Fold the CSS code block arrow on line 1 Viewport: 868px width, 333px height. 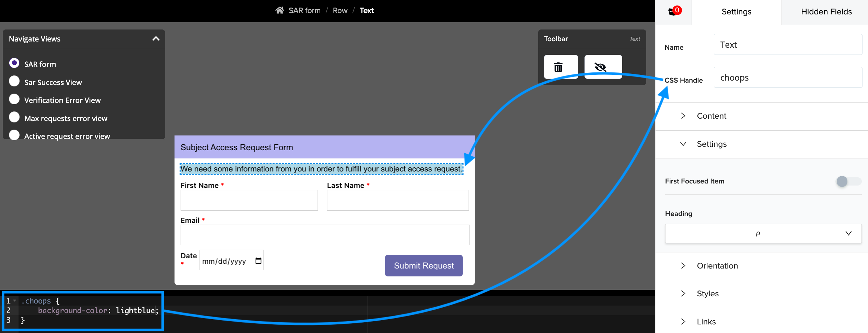point(15,301)
